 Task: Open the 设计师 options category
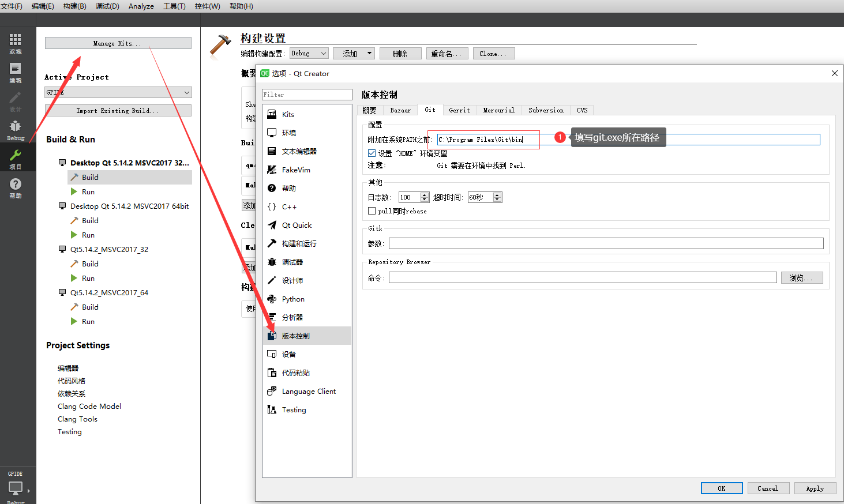click(x=307, y=280)
